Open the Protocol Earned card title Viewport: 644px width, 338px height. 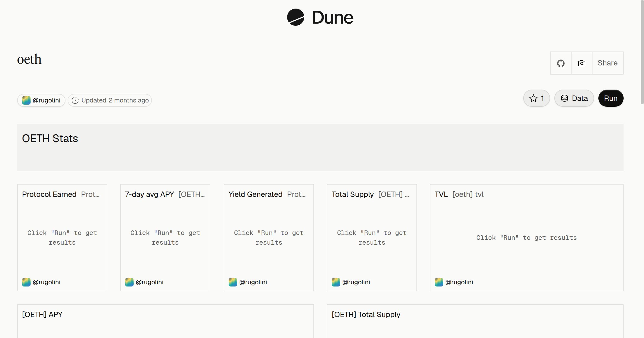click(x=49, y=194)
